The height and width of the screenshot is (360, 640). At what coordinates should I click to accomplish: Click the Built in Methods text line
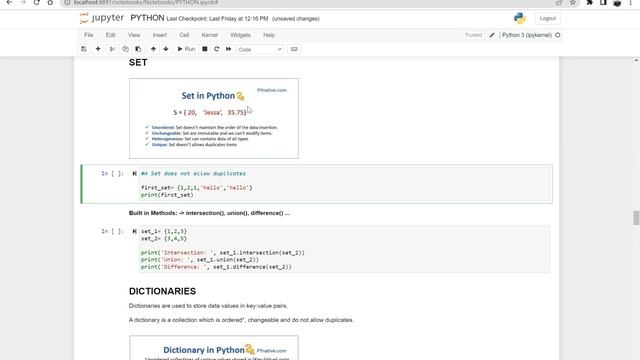point(209,213)
